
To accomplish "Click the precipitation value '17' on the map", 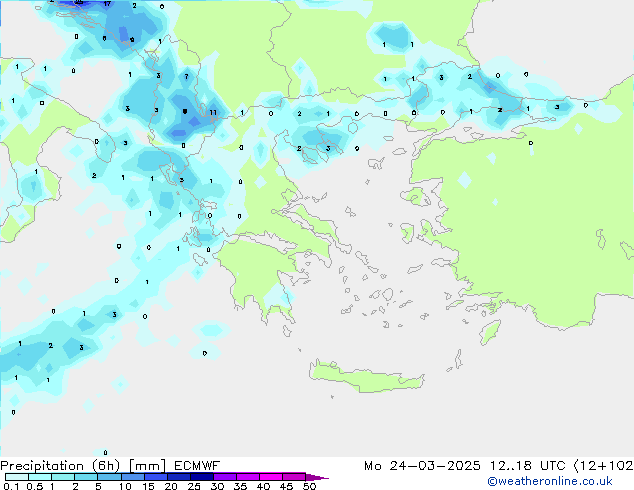I will click(107, 4).
